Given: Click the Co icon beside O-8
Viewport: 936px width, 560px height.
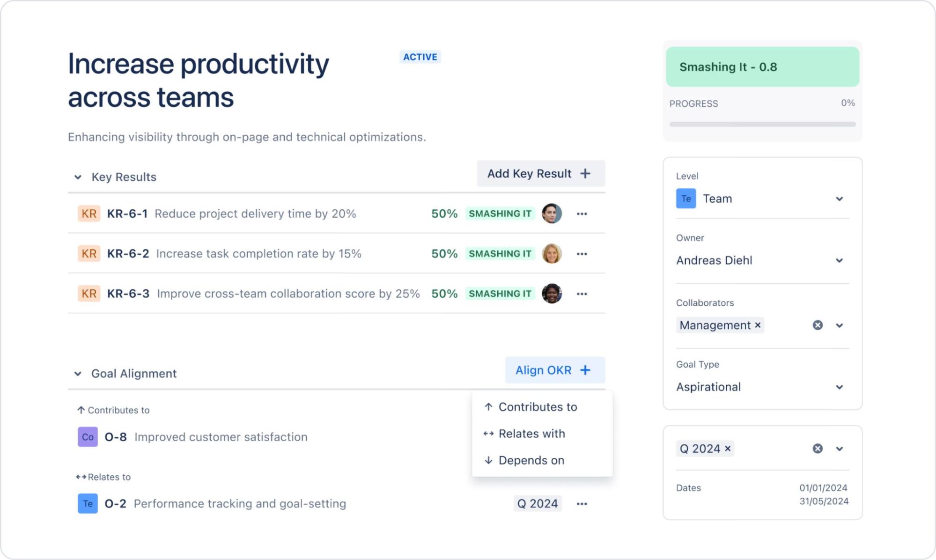Looking at the screenshot, I should click(87, 436).
